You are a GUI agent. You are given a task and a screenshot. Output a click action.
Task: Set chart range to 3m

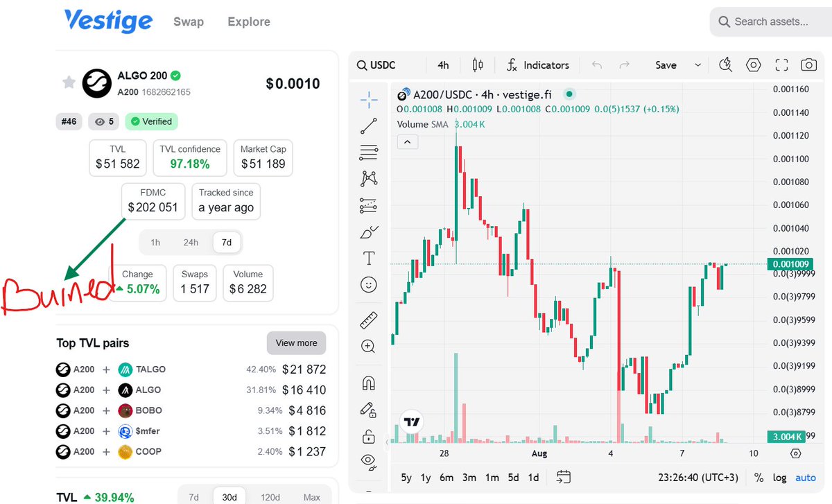tap(469, 478)
